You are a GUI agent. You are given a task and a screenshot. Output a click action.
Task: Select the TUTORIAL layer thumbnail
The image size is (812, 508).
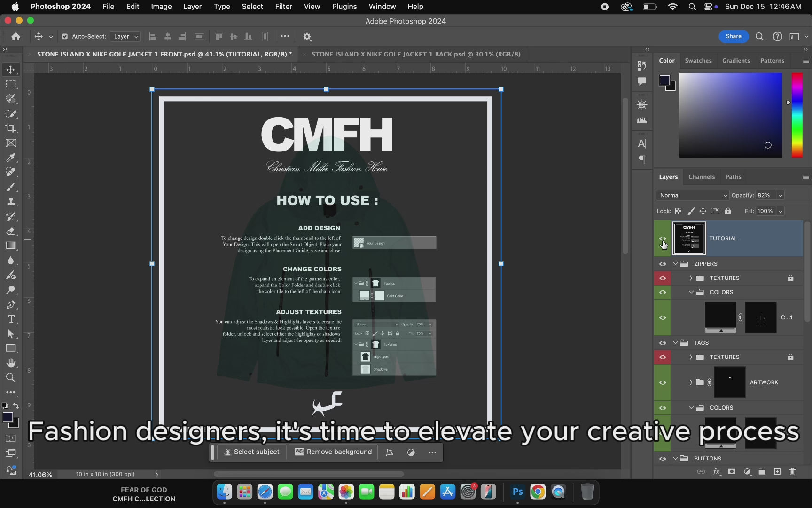(689, 238)
